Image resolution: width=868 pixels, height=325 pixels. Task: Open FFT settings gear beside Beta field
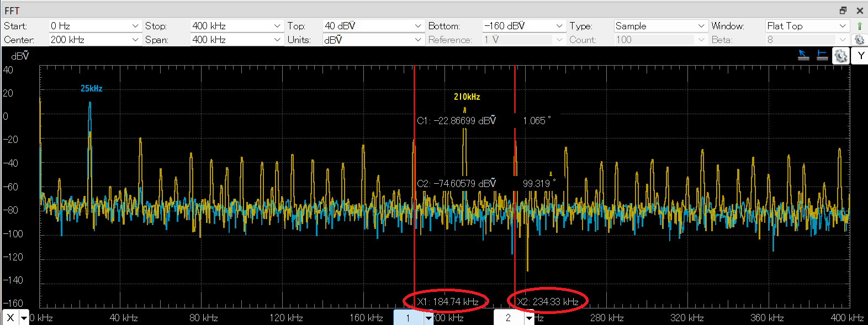(x=859, y=40)
